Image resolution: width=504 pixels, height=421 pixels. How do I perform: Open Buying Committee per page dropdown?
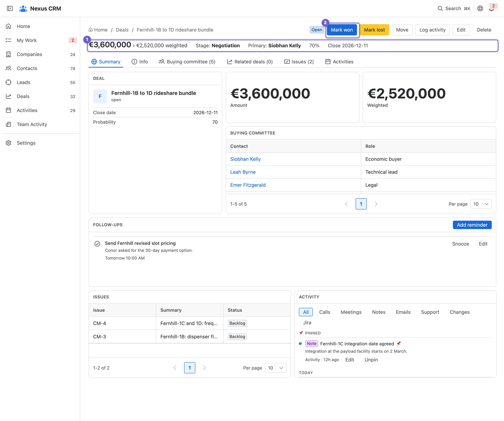tap(481, 204)
